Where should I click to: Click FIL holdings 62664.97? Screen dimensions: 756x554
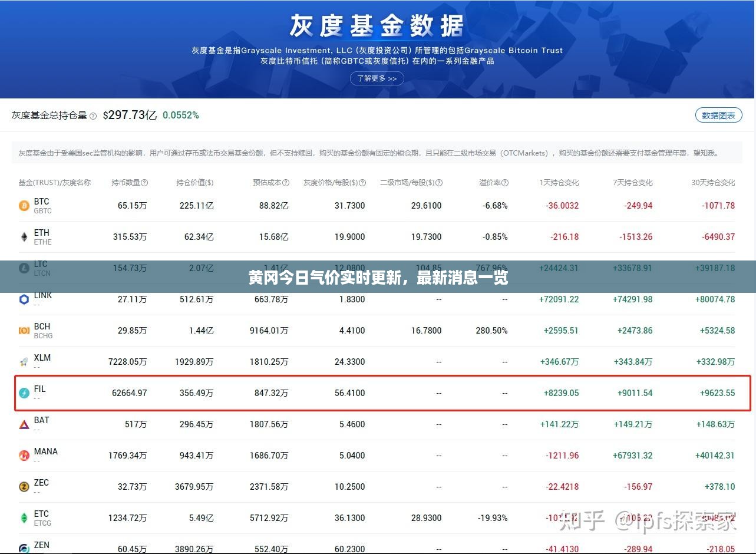pos(130,393)
